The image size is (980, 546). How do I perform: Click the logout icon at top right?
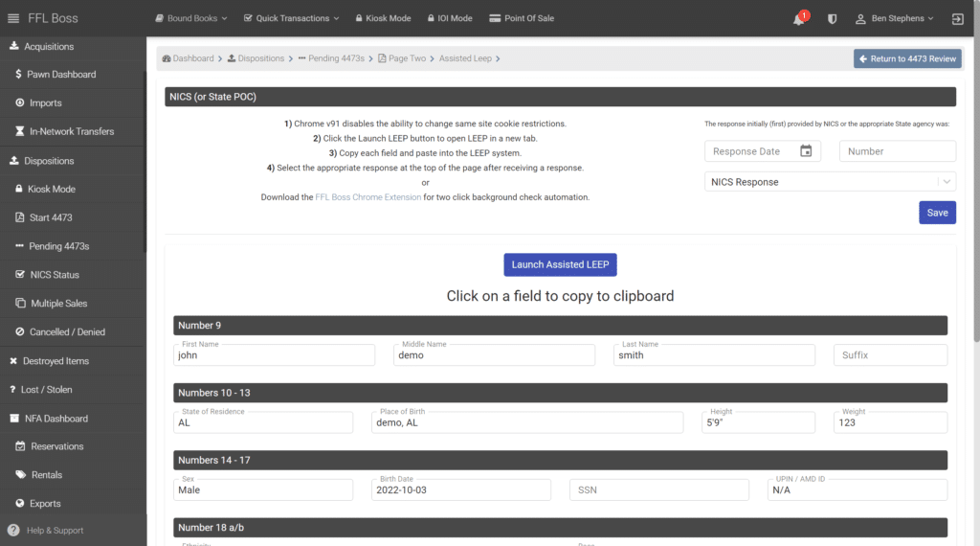[x=957, y=19]
